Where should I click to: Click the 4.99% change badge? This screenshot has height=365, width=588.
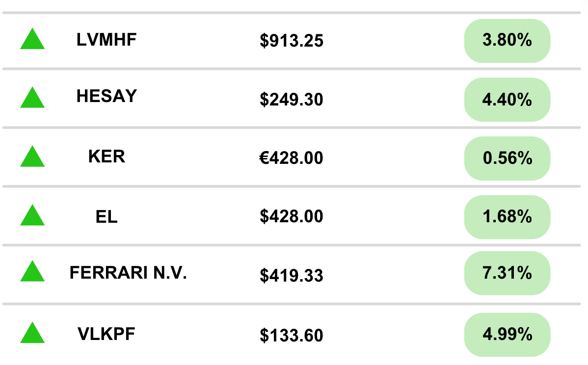pos(507,335)
